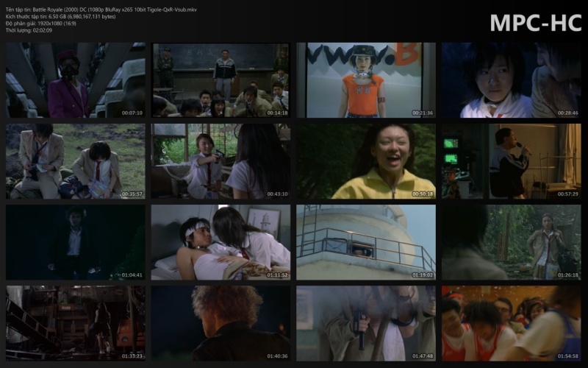Select the classroom thumbnail at 00:14:18

220,80
